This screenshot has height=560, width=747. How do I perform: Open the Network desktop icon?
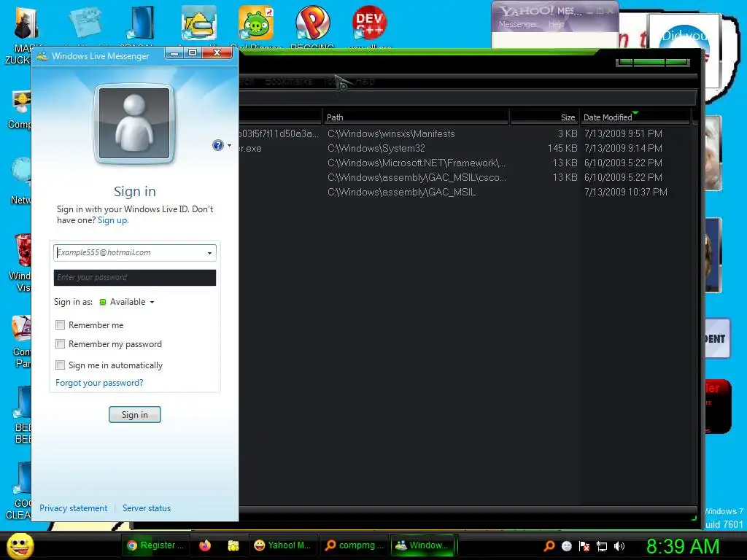coord(21,171)
